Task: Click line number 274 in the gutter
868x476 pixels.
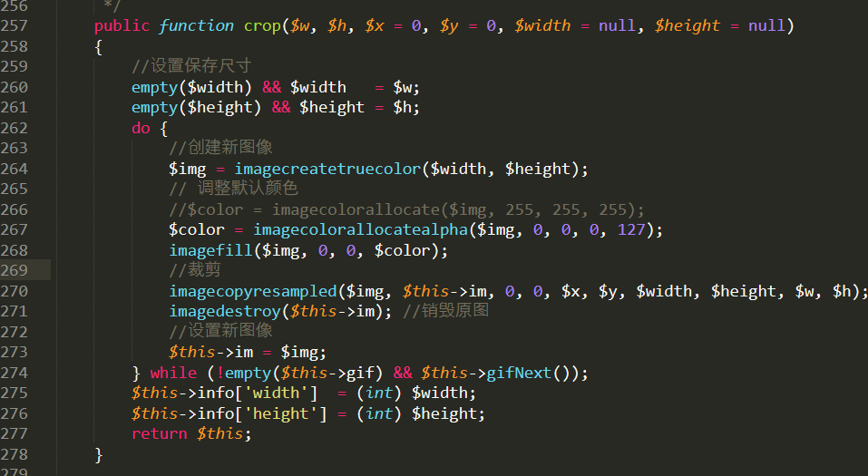Action: click(x=14, y=373)
